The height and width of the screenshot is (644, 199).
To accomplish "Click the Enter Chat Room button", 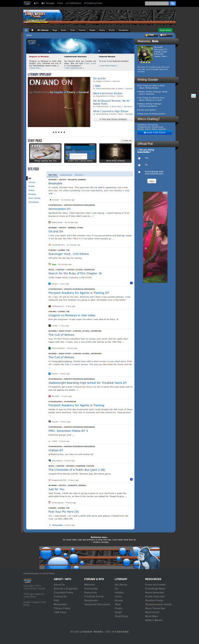I will click(154, 132).
